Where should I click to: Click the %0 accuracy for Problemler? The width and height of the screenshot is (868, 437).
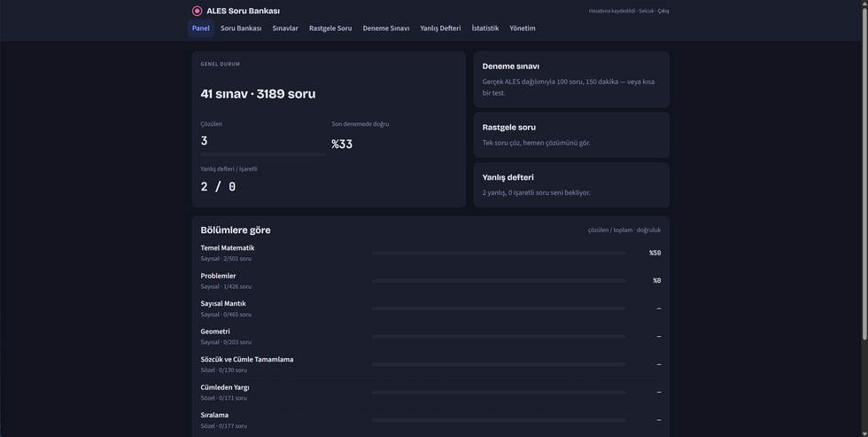tap(657, 281)
